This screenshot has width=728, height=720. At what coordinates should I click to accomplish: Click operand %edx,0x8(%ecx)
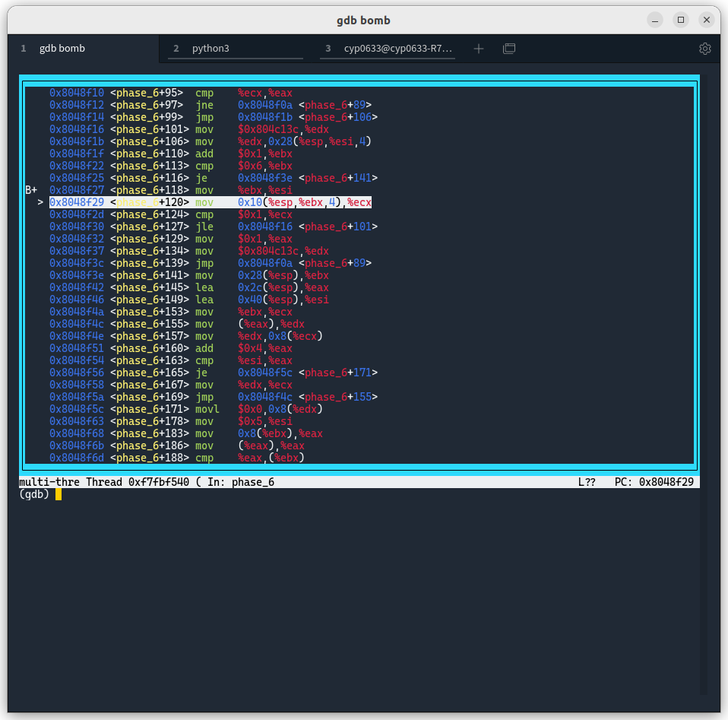pyautogui.click(x=280, y=336)
